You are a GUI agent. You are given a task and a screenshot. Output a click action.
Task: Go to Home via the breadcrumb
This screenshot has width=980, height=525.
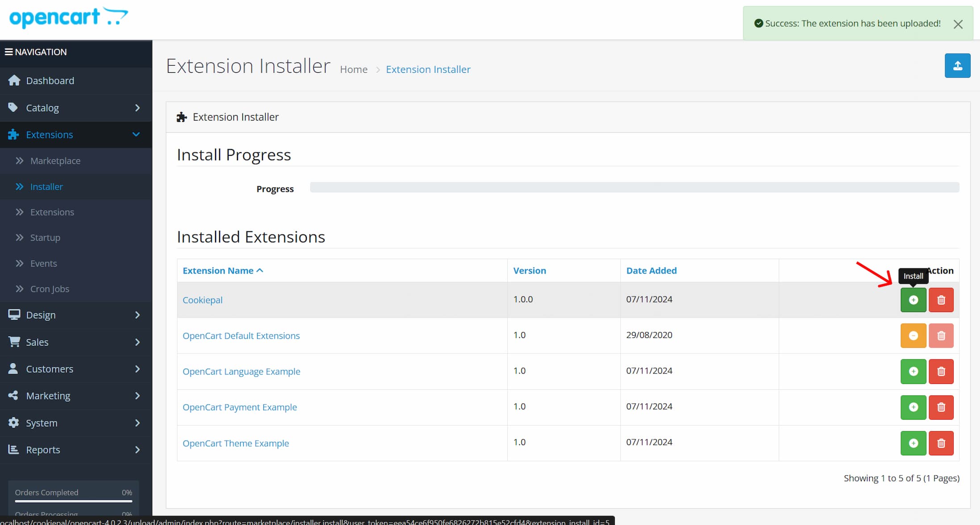click(354, 69)
